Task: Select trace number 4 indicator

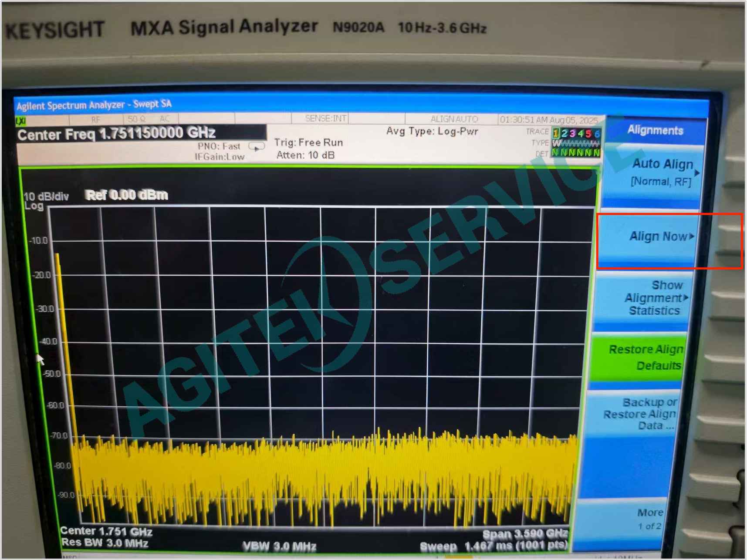Action: point(580,133)
